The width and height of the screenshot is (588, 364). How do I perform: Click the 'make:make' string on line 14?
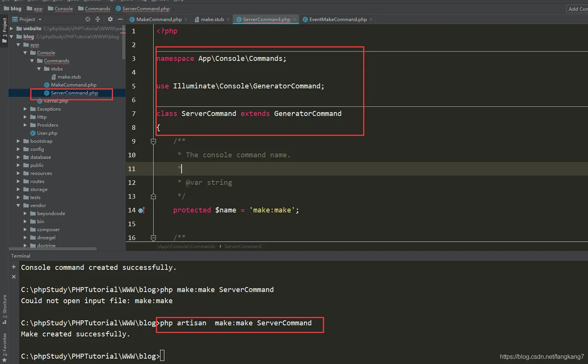[x=272, y=210]
